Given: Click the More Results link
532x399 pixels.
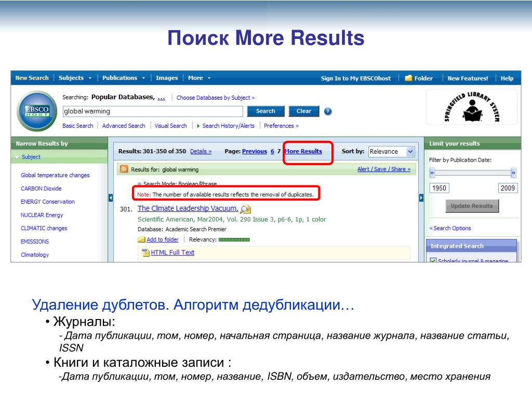Looking at the screenshot, I should 303,151.
